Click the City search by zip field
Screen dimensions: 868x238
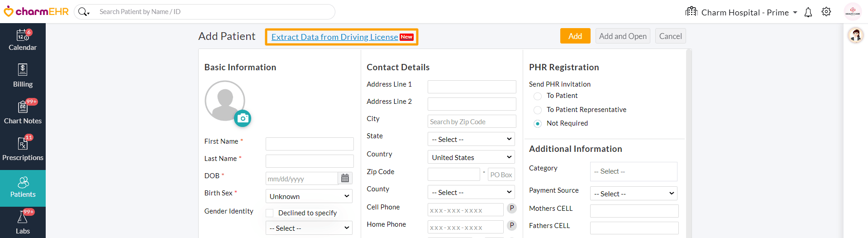(x=472, y=121)
